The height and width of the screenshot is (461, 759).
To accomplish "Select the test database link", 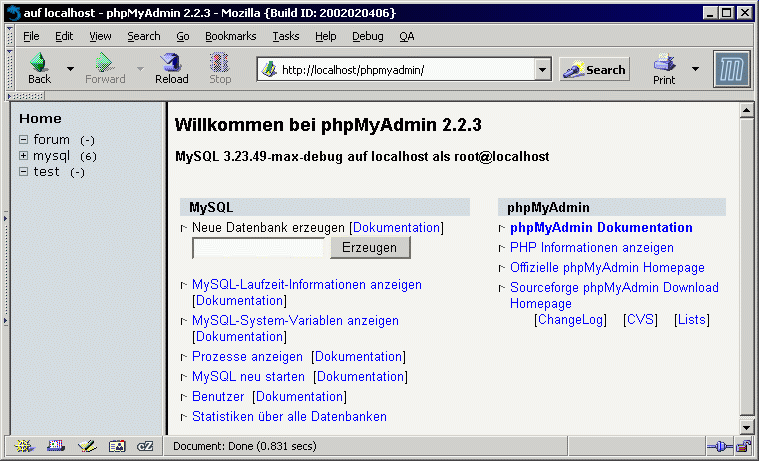I will (x=46, y=171).
